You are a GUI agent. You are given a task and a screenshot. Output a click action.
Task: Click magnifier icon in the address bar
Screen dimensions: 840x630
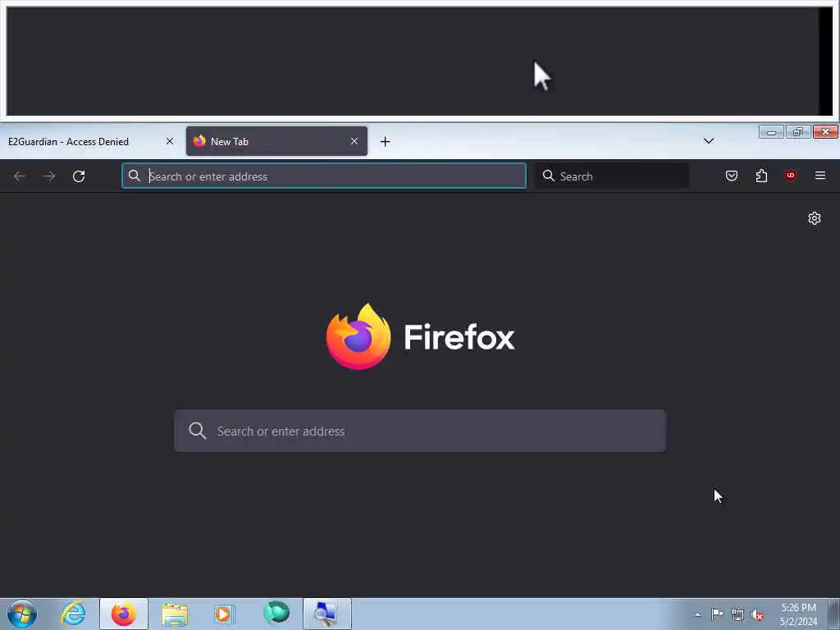coord(135,176)
